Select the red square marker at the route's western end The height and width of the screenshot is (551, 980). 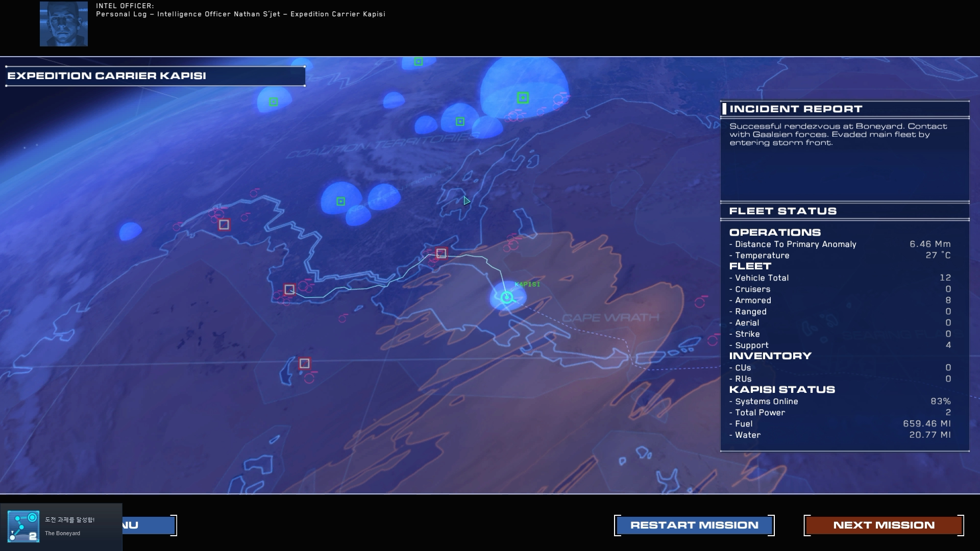coord(289,289)
